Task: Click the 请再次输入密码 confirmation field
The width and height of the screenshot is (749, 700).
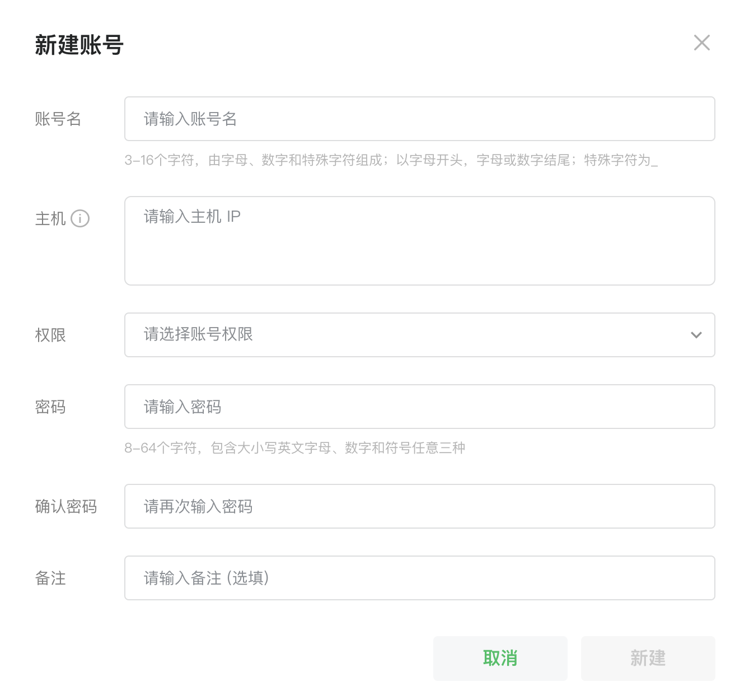Action: click(x=419, y=506)
